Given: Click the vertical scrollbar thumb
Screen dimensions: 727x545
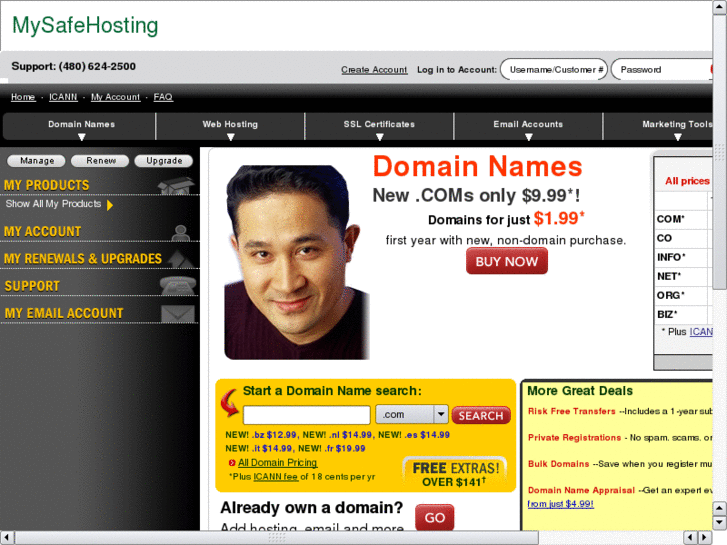Looking at the screenshot, I should click(720, 153).
